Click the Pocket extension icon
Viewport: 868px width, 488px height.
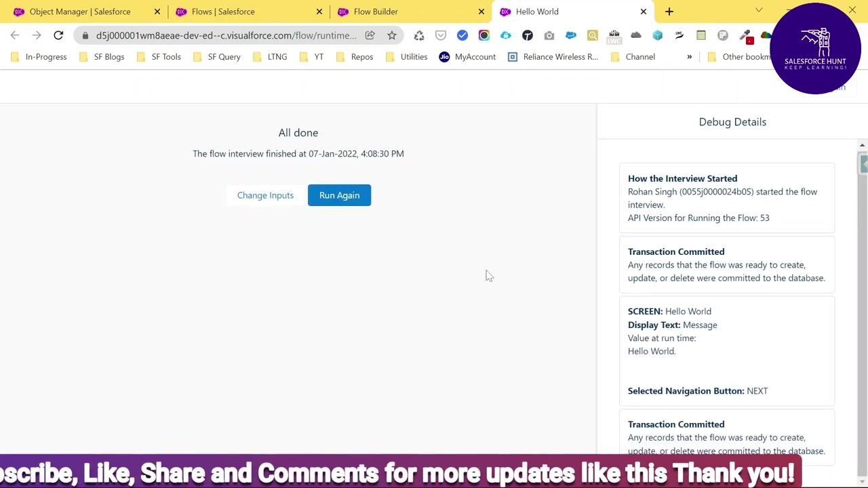tap(441, 35)
